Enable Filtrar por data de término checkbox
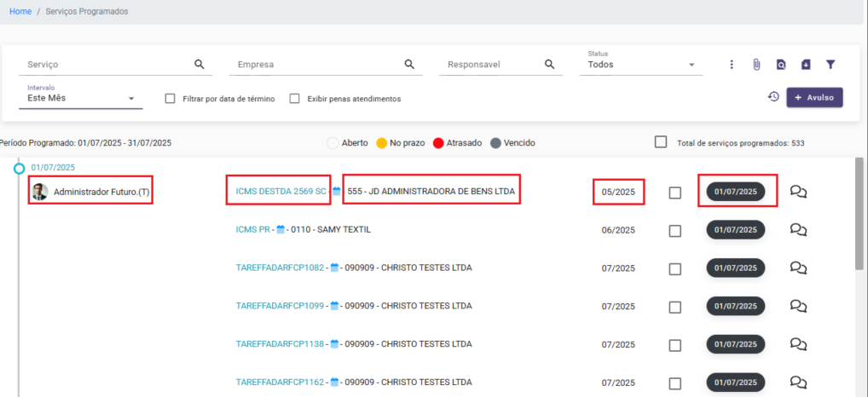 click(x=171, y=99)
